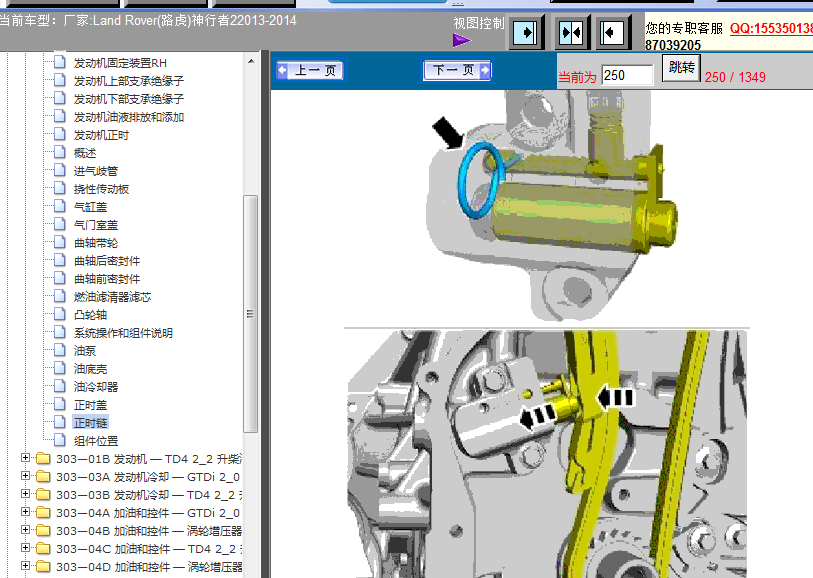This screenshot has height=578, width=813.
Task: Open document 挠性传动板
Action: [101, 189]
